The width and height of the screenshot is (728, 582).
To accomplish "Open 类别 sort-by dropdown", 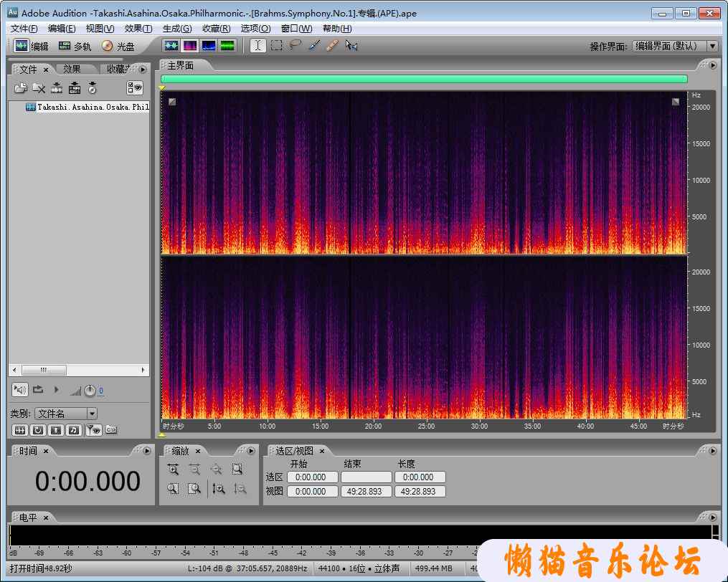I will (92, 413).
